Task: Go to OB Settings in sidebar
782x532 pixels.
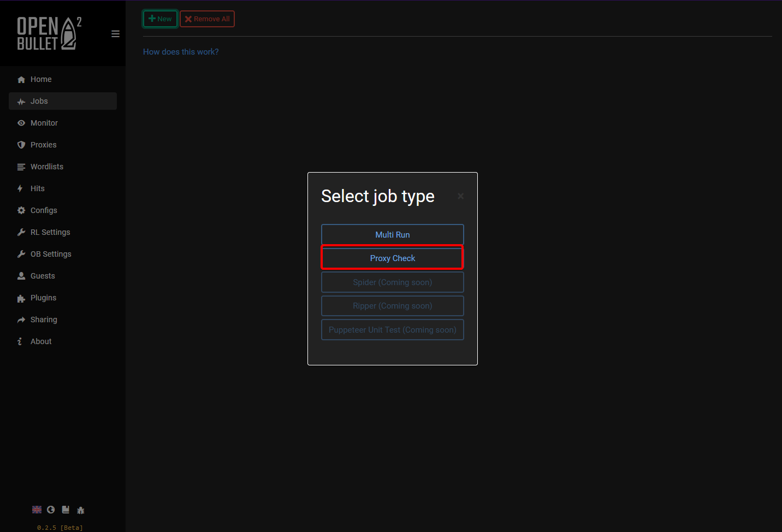Action: pos(63,254)
